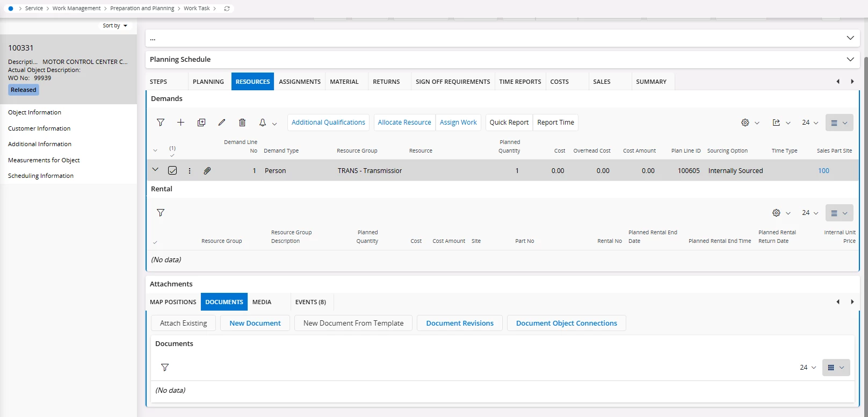Image resolution: width=868 pixels, height=417 pixels.
Task: Click the edit pencil icon in Demands
Action: tap(222, 123)
